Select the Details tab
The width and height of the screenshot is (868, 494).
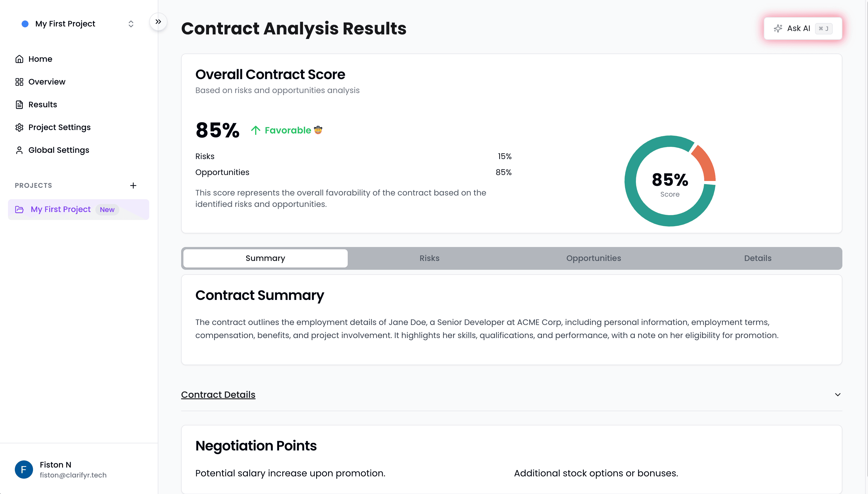tap(757, 258)
